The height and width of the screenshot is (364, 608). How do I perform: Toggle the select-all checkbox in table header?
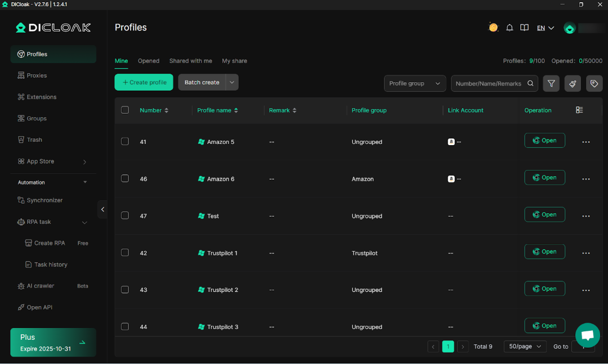pyautogui.click(x=125, y=110)
